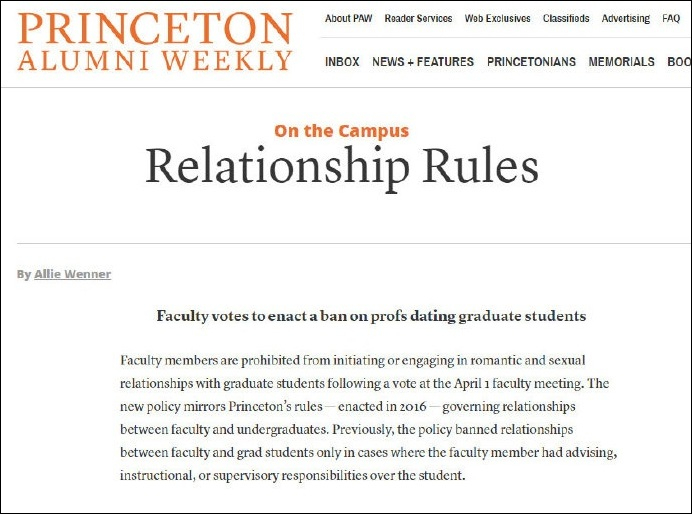Click the 'By' label before the author name
692x514 pixels.
pos(23,274)
